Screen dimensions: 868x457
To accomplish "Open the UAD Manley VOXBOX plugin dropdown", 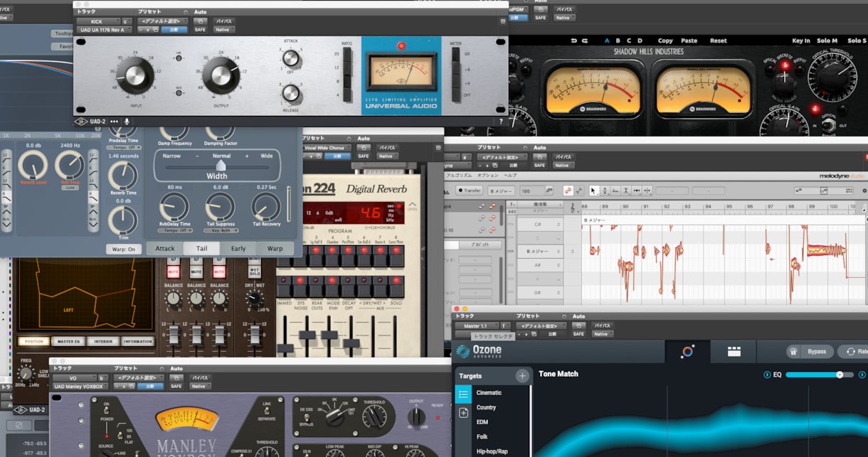I will 82,386.
